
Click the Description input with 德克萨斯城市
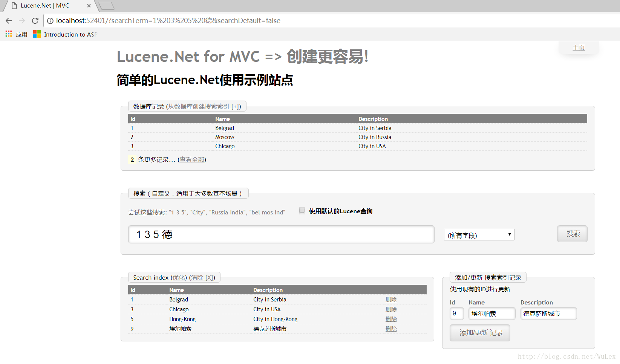548,314
